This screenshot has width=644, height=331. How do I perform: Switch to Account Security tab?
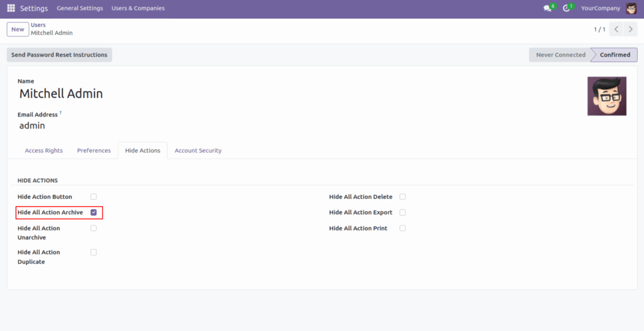coord(198,151)
